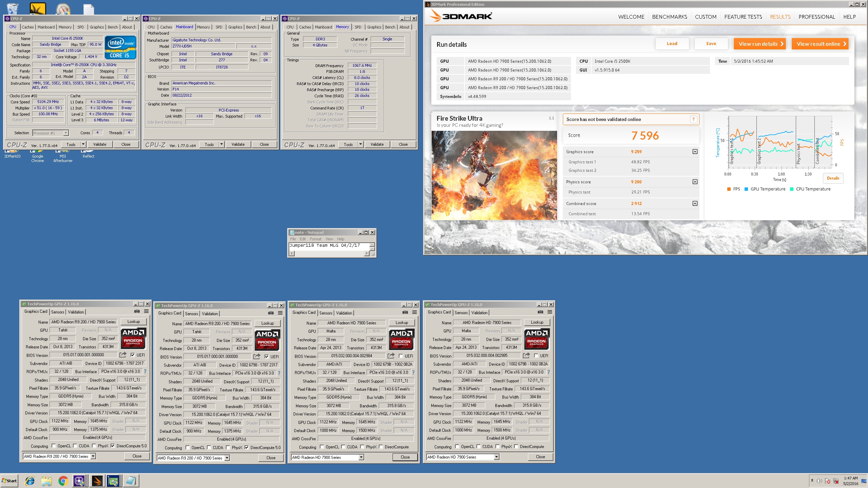868x488 pixels.
Task: Click the green CPU Temperature legend swatch
Action: point(792,189)
